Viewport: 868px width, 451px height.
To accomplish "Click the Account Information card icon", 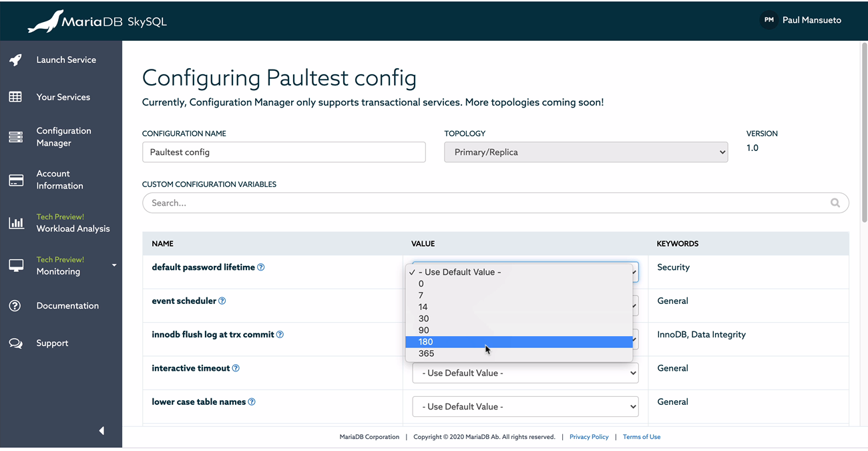I will coord(15,180).
